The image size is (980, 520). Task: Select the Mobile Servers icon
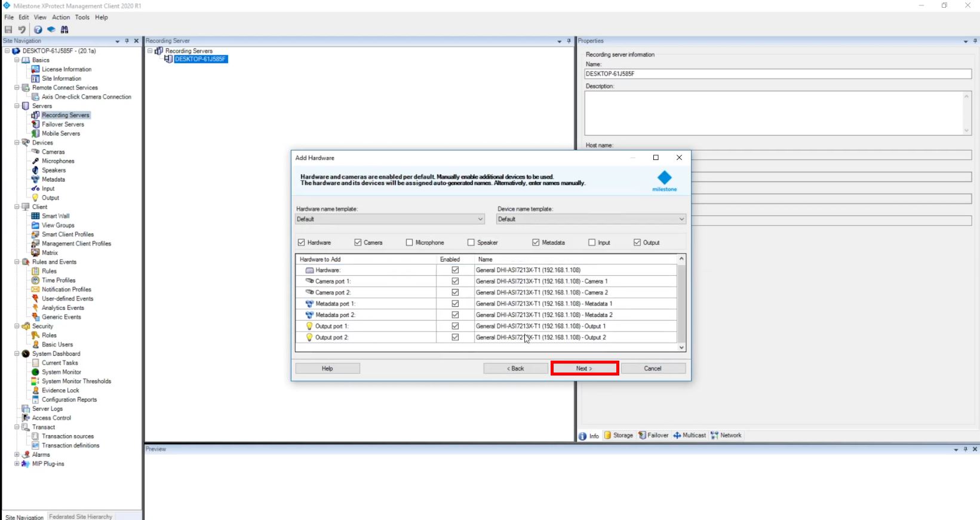[x=35, y=133]
